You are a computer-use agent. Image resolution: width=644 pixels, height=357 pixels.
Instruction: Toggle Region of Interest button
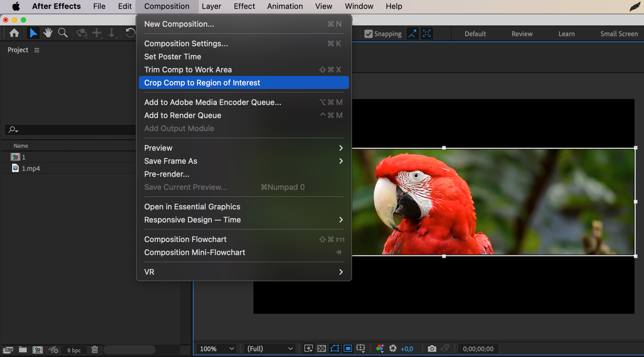point(348,349)
